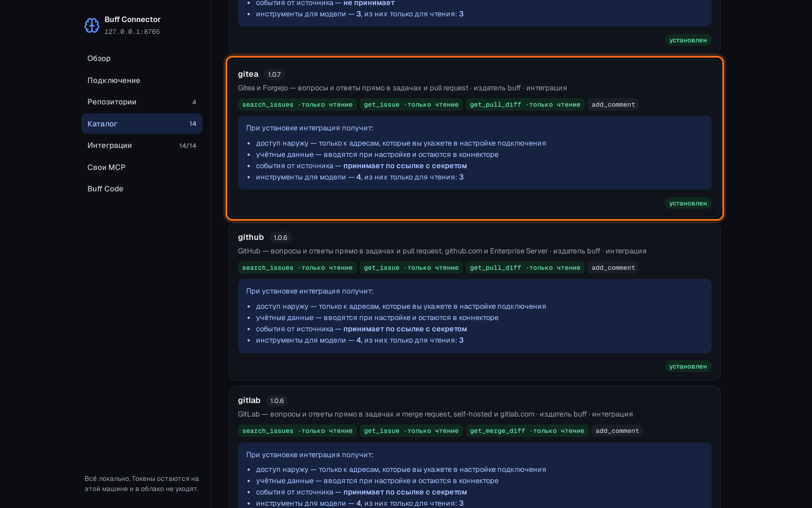
Task: Click the gitlab card title
Action: (x=249, y=400)
